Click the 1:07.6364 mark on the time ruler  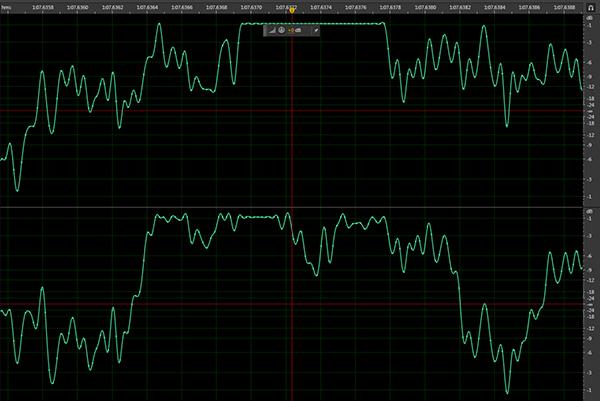point(145,6)
